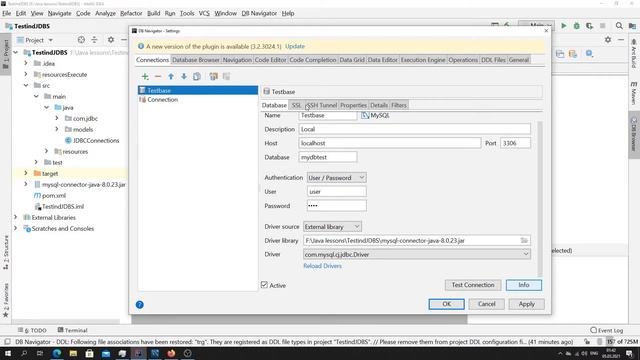Click the Apply button

527,304
